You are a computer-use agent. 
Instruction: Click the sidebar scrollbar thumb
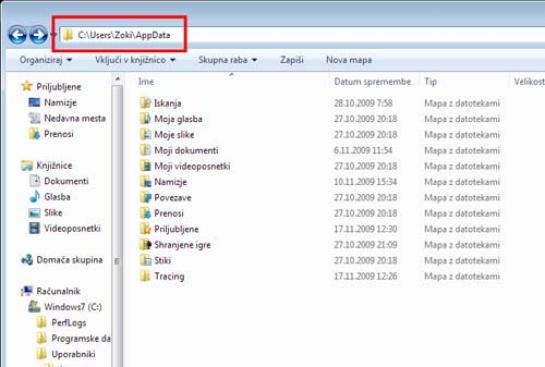point(117,226)
